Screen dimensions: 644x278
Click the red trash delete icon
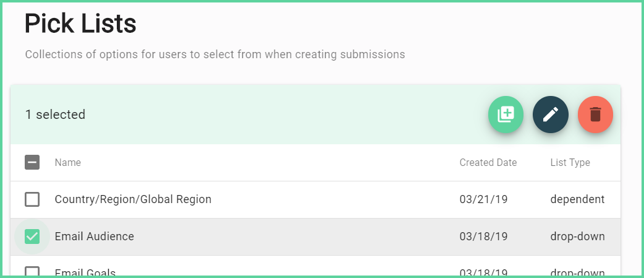(596, 115)
